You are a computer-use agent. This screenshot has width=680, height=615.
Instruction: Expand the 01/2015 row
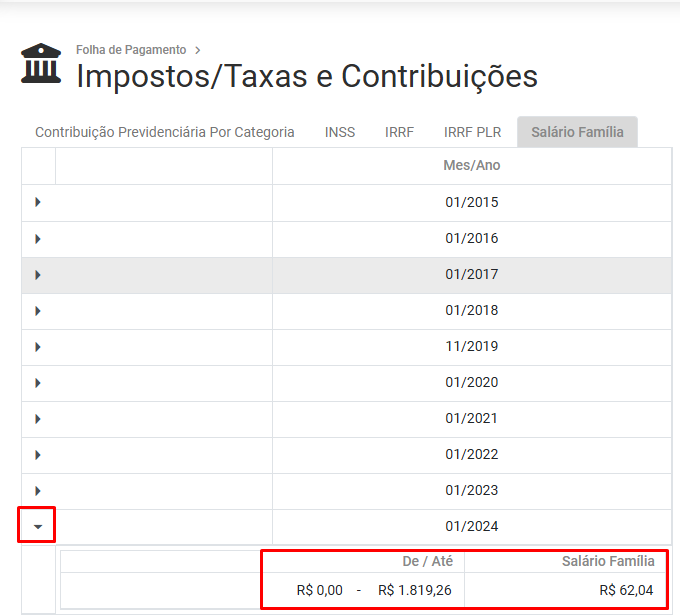coord(38,203)
